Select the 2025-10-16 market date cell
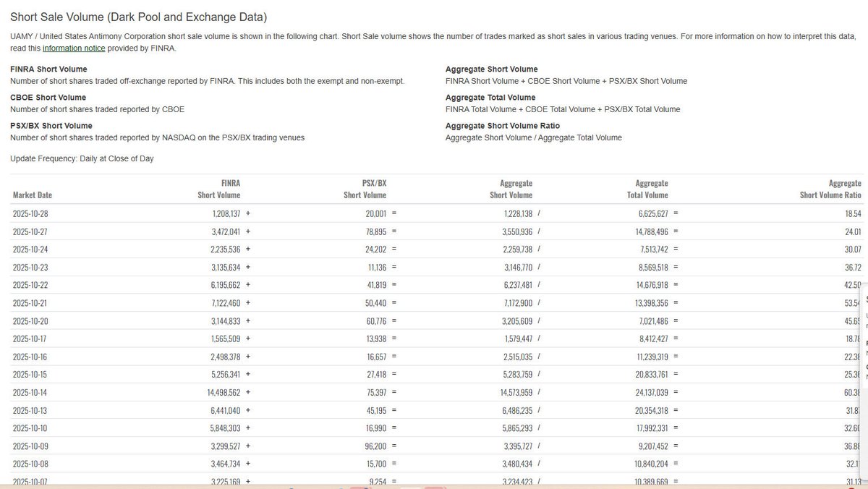 (x=30, y=357)
